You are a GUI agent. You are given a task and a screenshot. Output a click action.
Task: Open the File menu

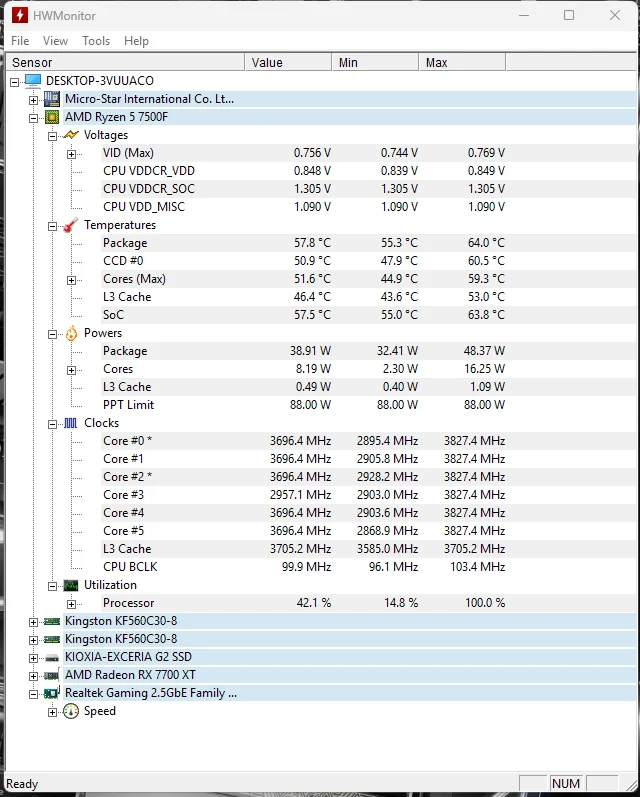20,41
